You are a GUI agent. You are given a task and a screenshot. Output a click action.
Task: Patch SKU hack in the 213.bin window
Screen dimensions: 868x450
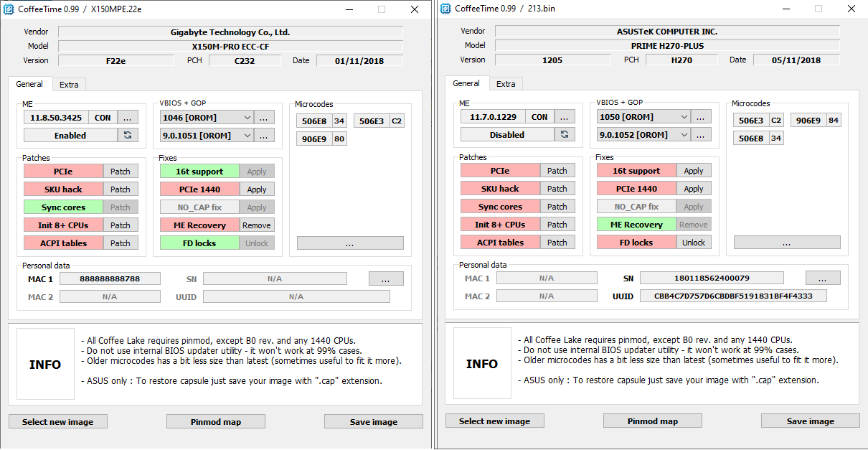coord(557,189)
